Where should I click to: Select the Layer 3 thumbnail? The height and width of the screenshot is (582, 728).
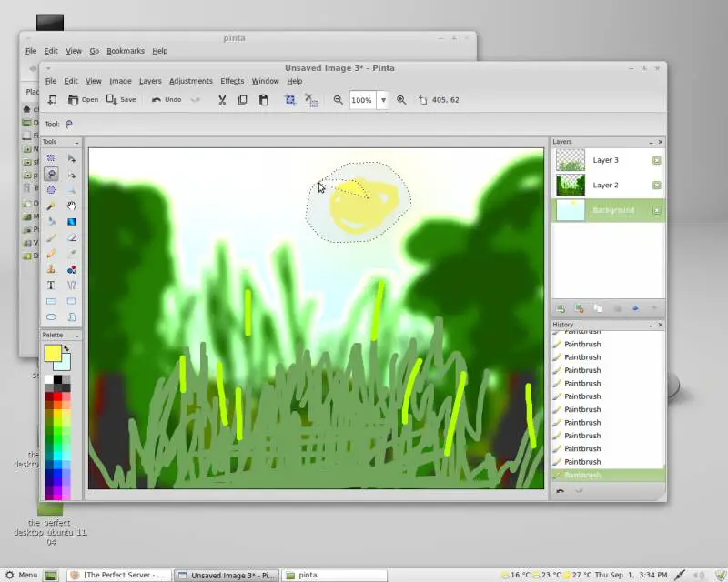pos(571,160)
